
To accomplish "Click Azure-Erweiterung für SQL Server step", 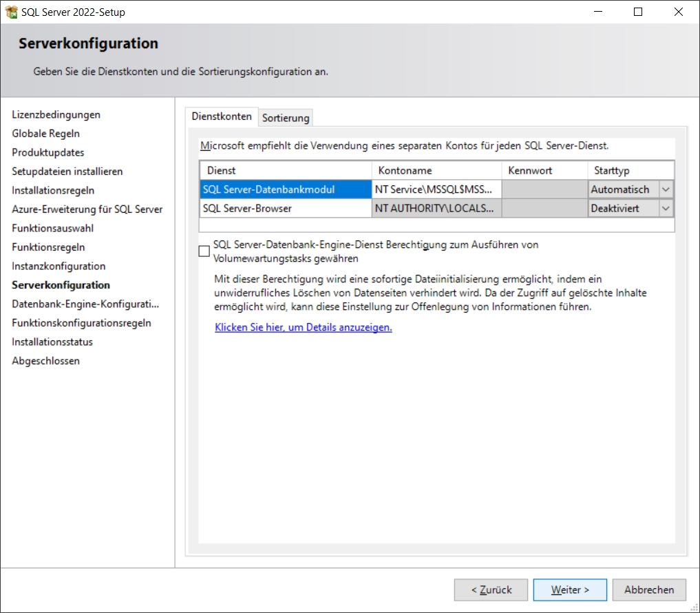I will pyautogui.click(x=87, y=209).
